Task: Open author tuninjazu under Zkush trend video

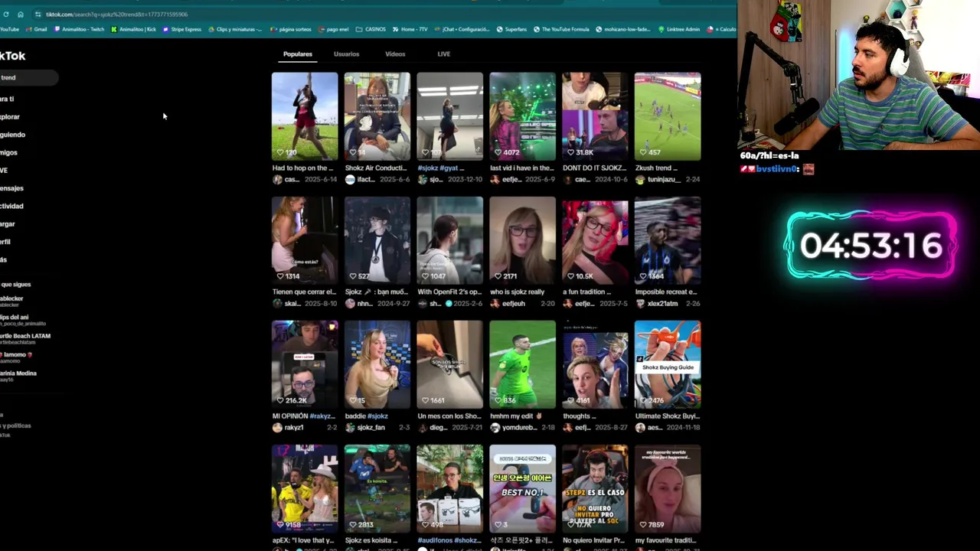Action: pyautogui.click(x=664, y=179)
